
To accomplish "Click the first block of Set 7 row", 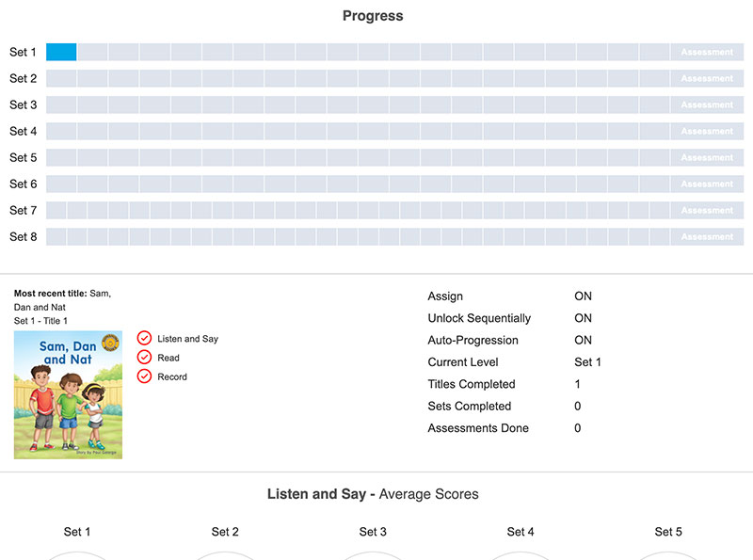I will tap(56, 211).
